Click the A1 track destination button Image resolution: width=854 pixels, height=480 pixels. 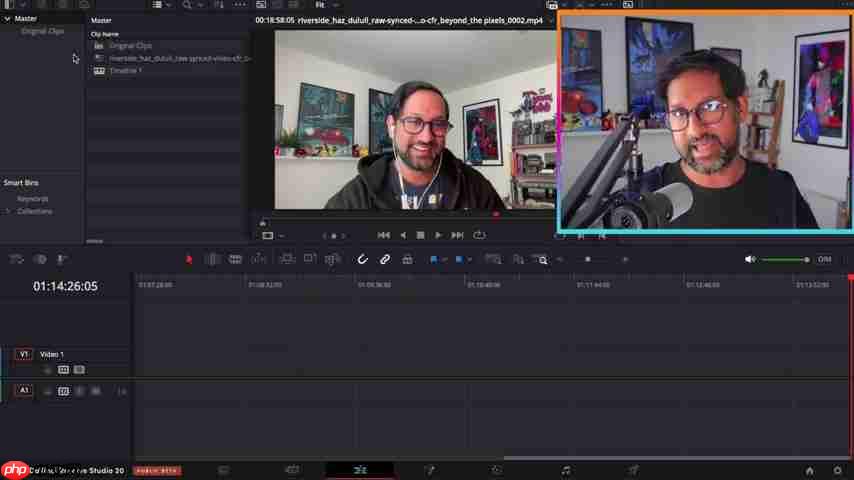pyautogui.click(x=23, y=390)
